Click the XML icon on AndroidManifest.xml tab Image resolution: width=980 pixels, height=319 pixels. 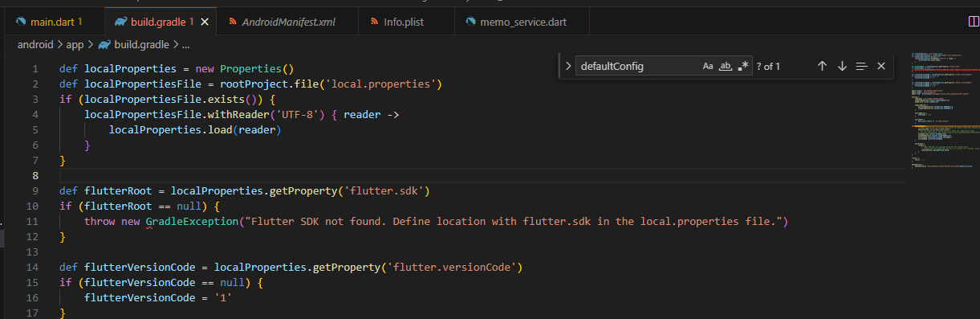tap(233, 22)
